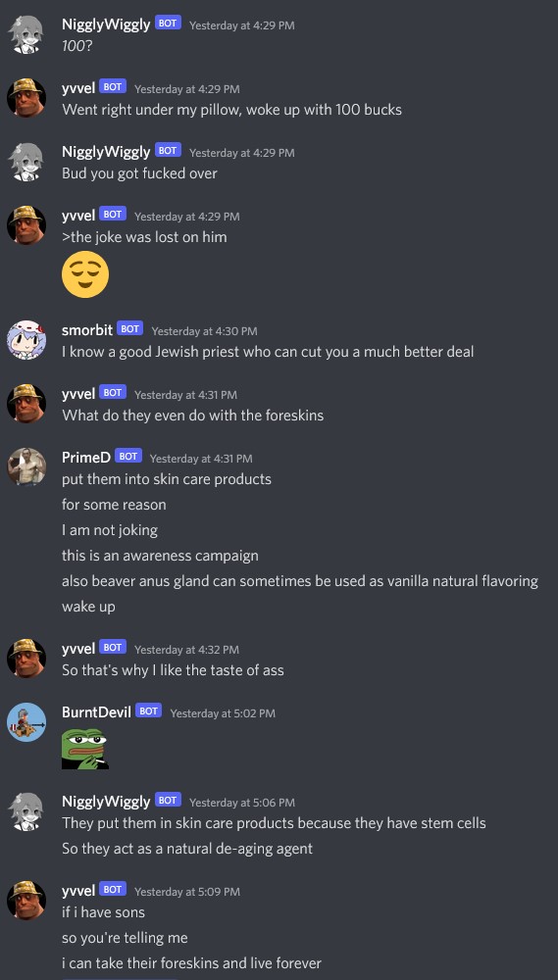Click yvvel's avatar on the pillow message
Screen dimensions: 558x980
(x=26, y=99)
